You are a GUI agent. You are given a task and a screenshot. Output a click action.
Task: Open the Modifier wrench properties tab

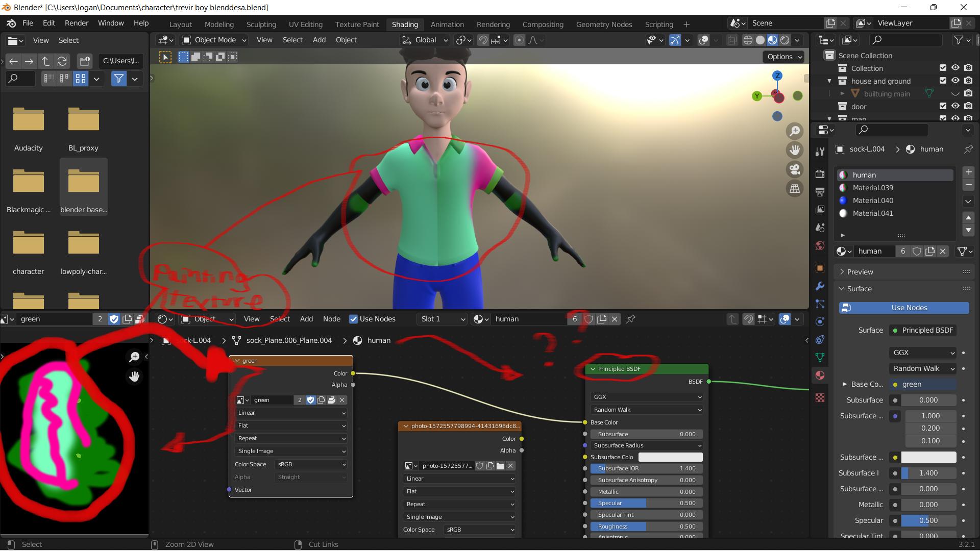(x=820, y=286)
